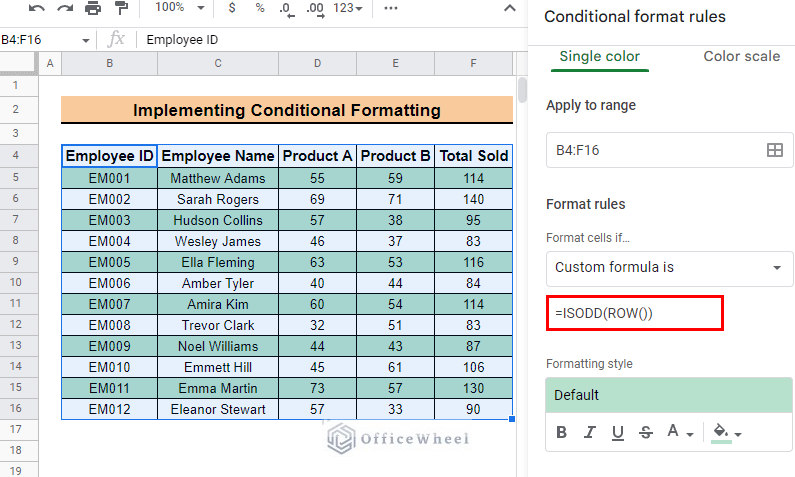Toggle Strikethrough in formatting style
Image resolution: width=795 pixels, height=477 pixels.
click(x=645, y=432)
